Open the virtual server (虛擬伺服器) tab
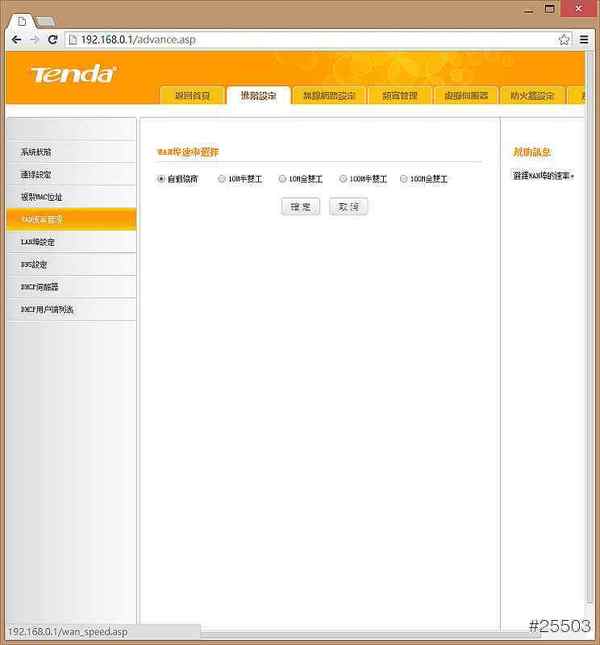The image size is (600, 645). tap(466, 96)
